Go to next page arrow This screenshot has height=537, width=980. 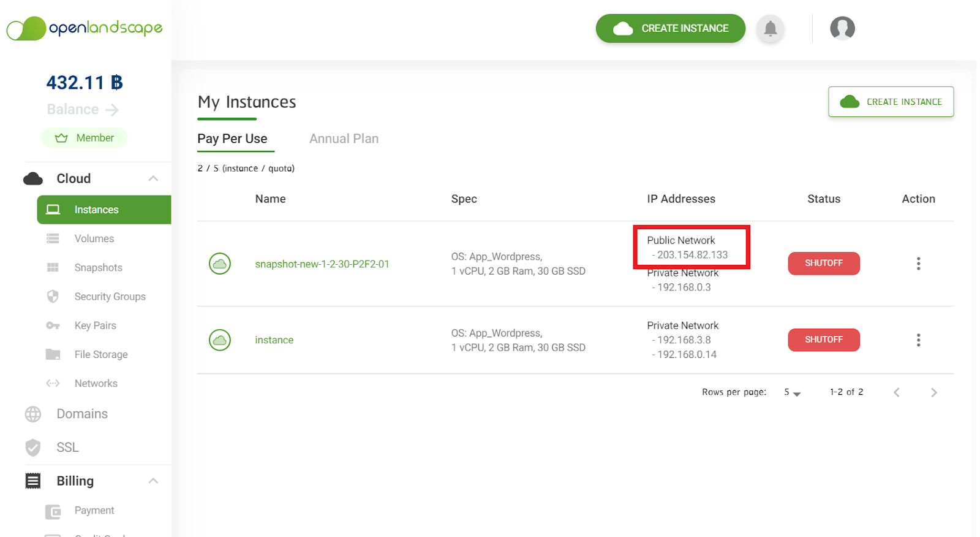point(933,392)
